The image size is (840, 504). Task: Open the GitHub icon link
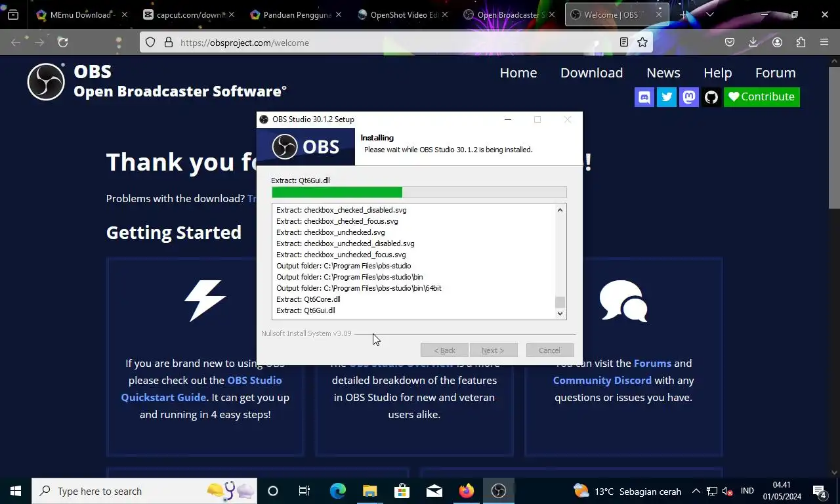click(711, 97)
